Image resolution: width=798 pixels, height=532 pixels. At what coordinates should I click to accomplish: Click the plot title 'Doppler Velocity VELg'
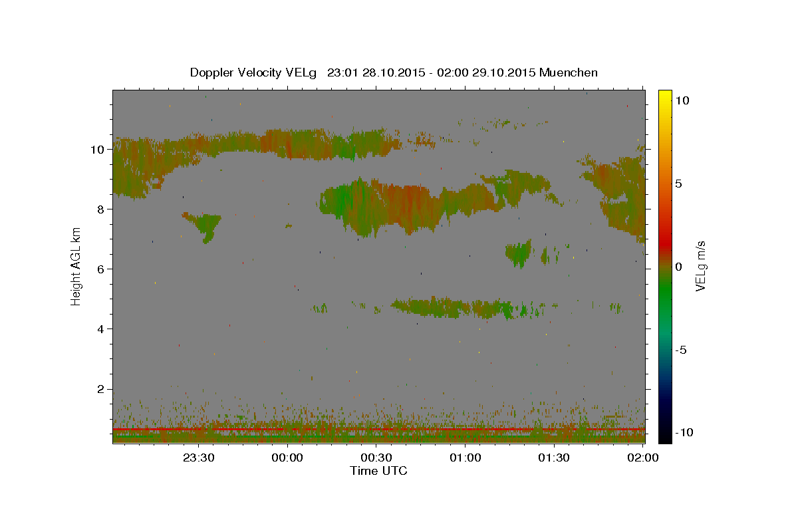pyautogui.click(x=254, y=72)
